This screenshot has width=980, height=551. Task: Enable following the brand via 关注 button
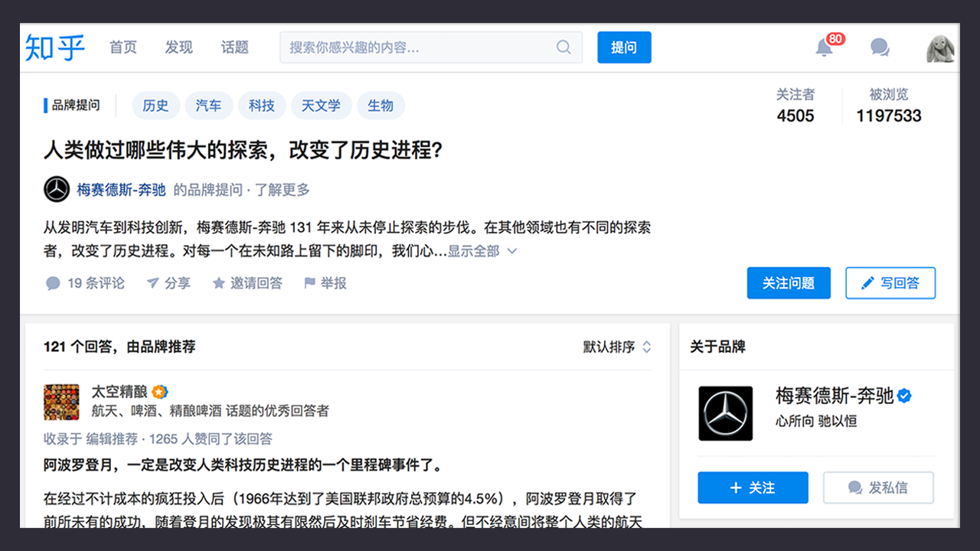click(x=753, y=487)
